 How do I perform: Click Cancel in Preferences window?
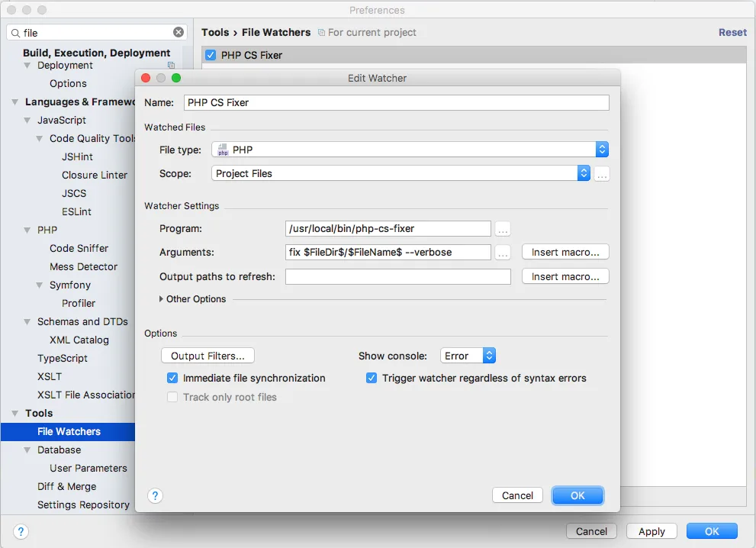tap(591, 531)
